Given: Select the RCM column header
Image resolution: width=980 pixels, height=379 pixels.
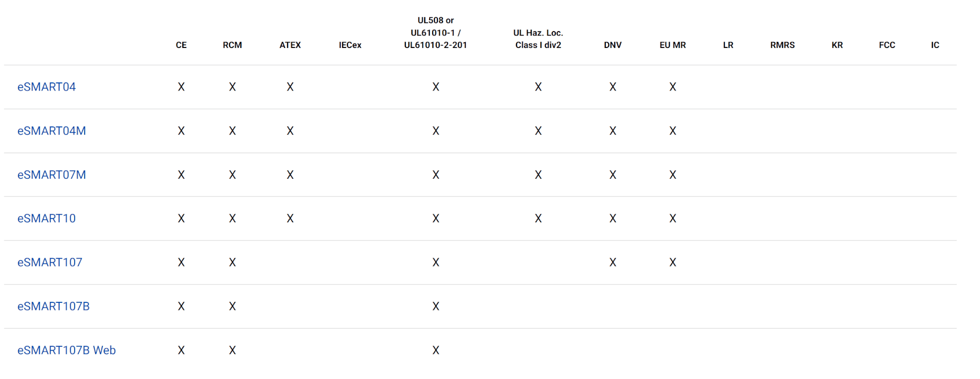Looking at the screenshot, I should click(232, 45).
